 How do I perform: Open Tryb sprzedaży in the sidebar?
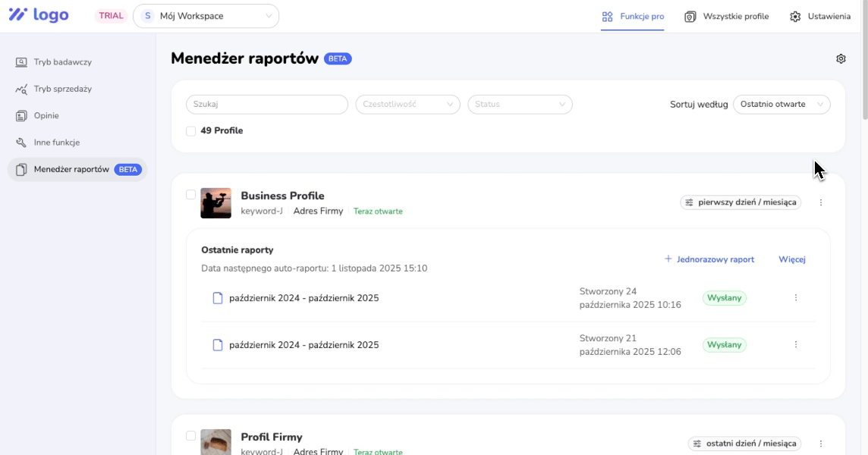tap(62, 89)
